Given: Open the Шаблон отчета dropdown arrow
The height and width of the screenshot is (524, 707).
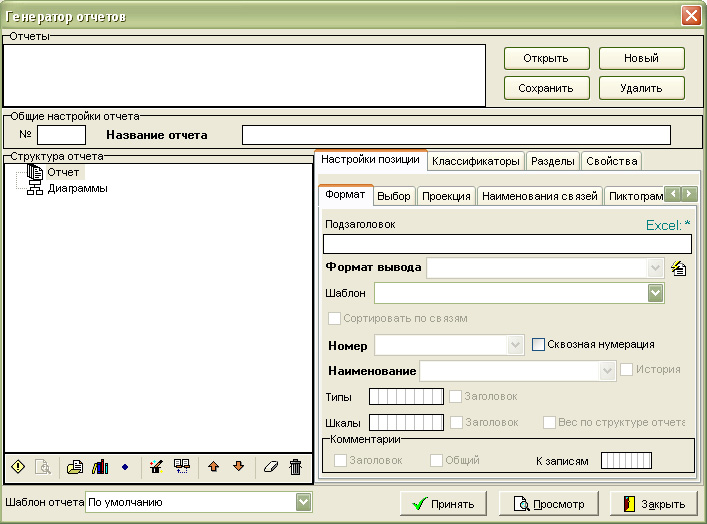Looking at the screenshot, I should (303, 502).
